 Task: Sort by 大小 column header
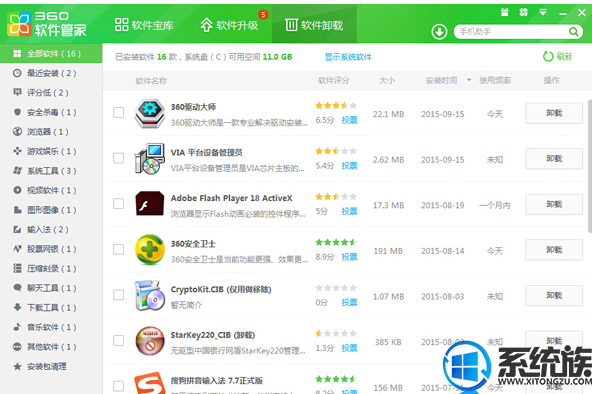click(x=387, y=80)
